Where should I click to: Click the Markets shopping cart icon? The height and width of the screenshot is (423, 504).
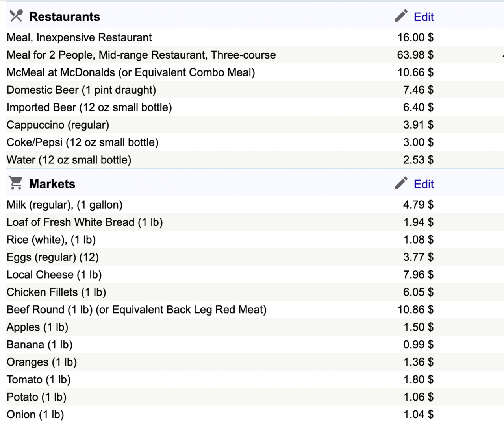point(16,183)
